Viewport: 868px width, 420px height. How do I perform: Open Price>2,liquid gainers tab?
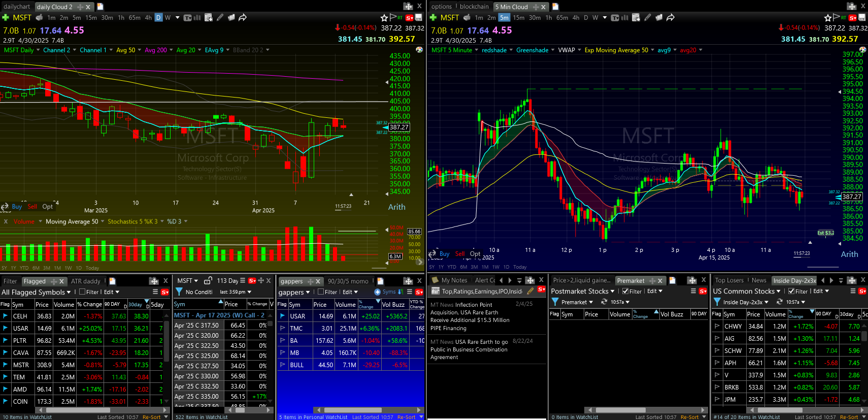point(582,280)
